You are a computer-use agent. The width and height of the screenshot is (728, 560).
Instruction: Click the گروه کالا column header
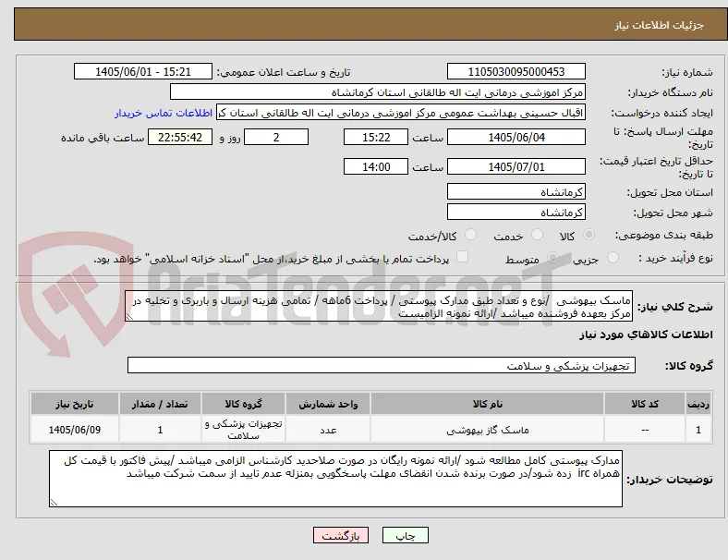tap(243, 404)
